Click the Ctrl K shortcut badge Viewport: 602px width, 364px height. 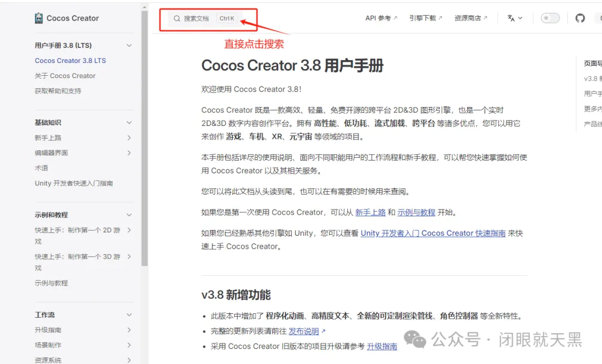coord(227,18)
